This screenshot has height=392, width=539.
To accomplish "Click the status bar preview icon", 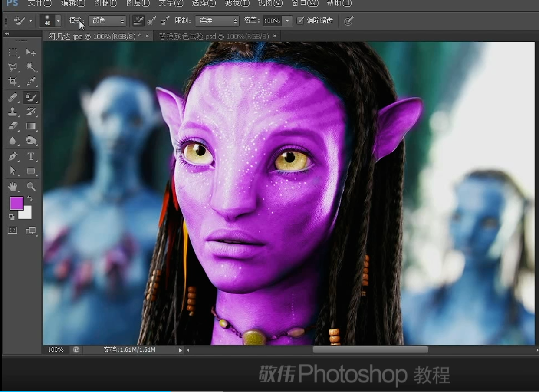I will (x=76, y=350).
